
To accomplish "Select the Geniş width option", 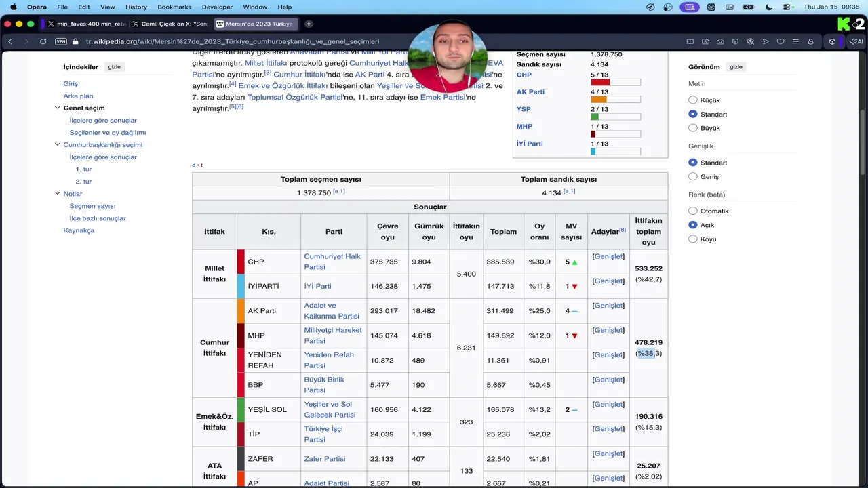I will click(693, 176).
